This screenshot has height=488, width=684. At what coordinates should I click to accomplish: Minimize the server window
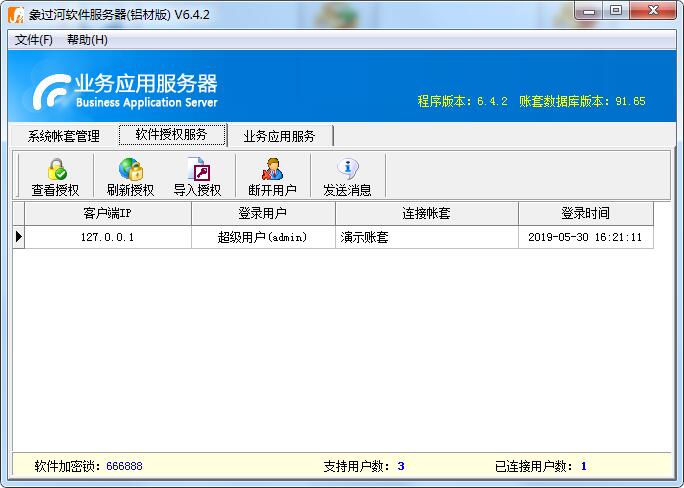[588, 10]
